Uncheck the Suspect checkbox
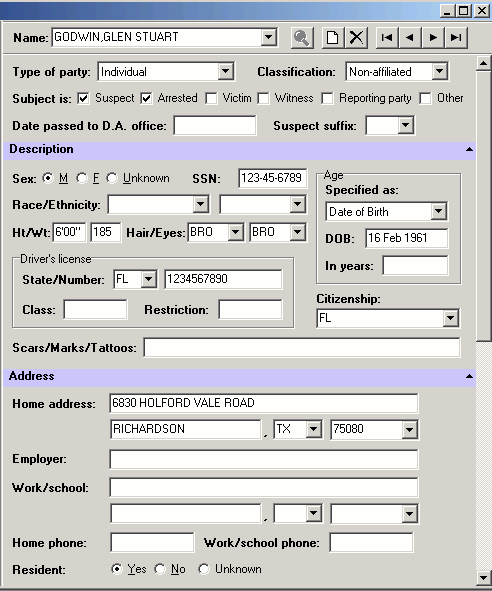The width and height of the screenshot is (492, 591). pyautogui.click(x=83, y=99)
